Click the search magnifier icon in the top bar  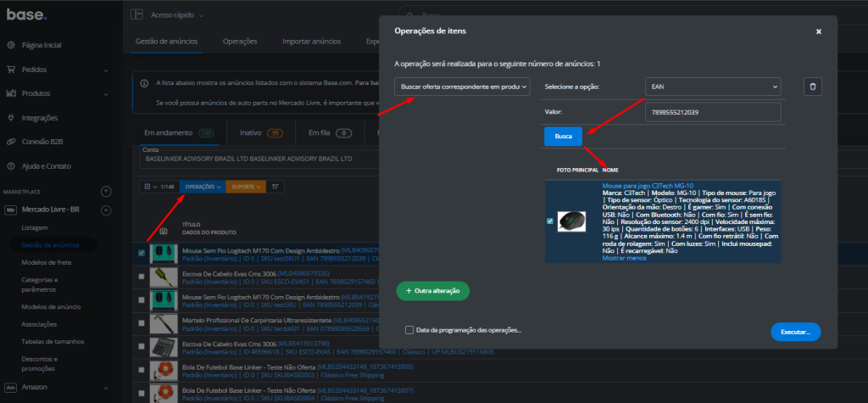412,15
